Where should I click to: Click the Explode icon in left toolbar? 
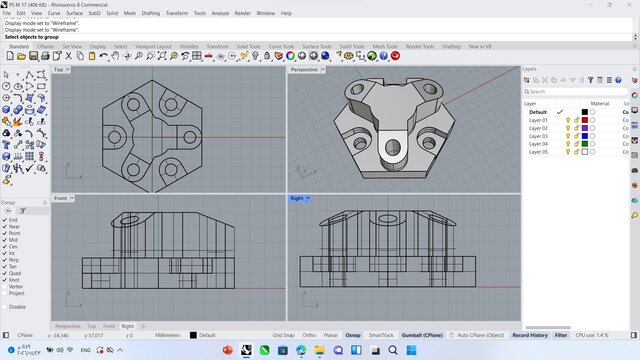18,122
